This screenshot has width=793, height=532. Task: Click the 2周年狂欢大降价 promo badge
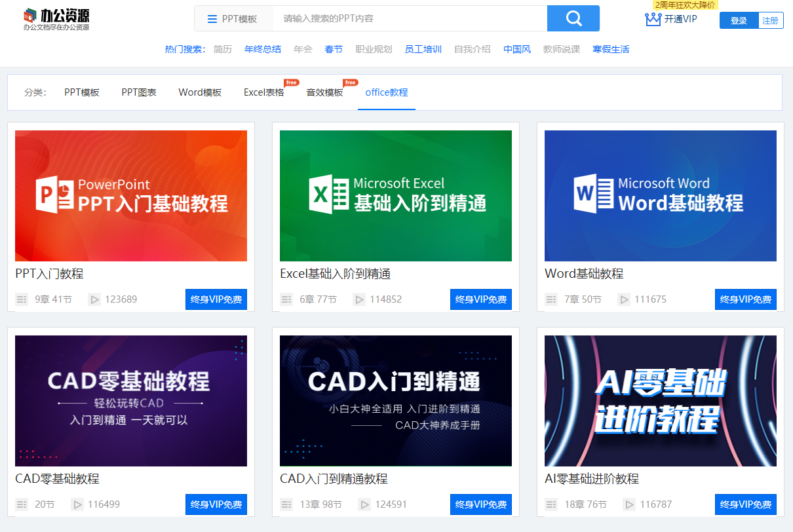[686, 5]
